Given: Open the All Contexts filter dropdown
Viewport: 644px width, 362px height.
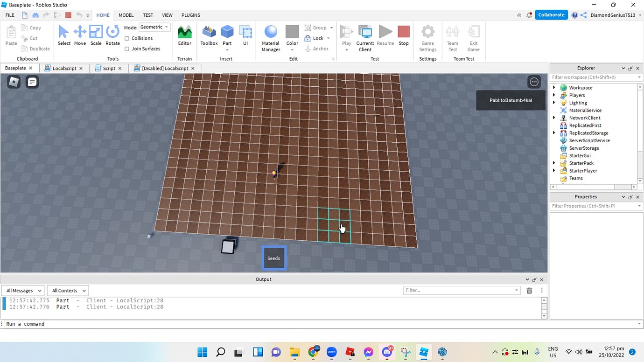Looking at the screenshot, I should coord(68,291).
